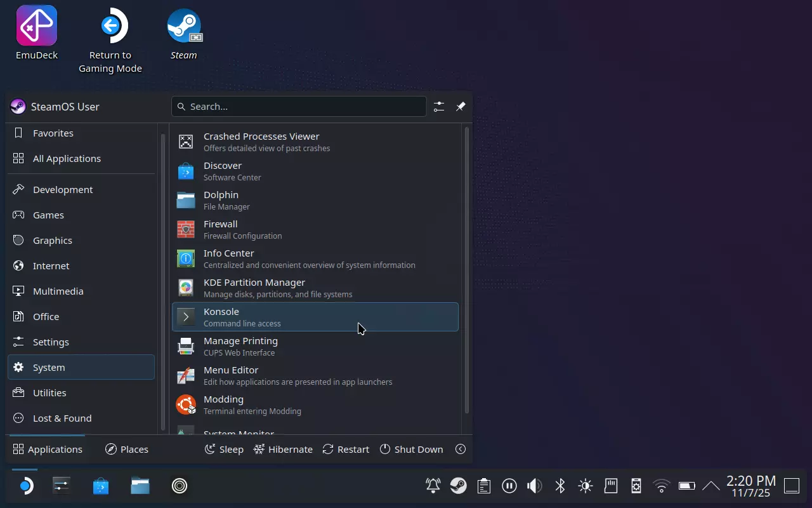Launch the Menu Editor
812x508 pixels.
pyautogui.click(x=315, y=375)
